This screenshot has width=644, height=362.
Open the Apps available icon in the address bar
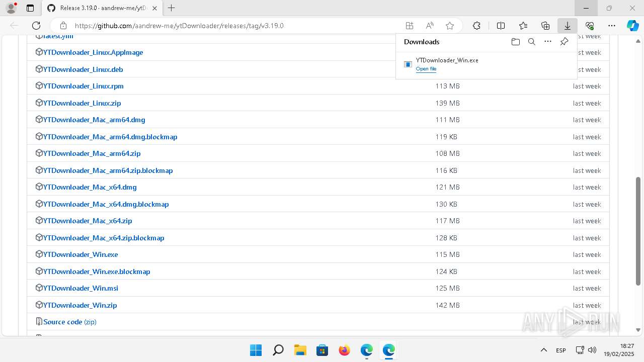[410, 26]
